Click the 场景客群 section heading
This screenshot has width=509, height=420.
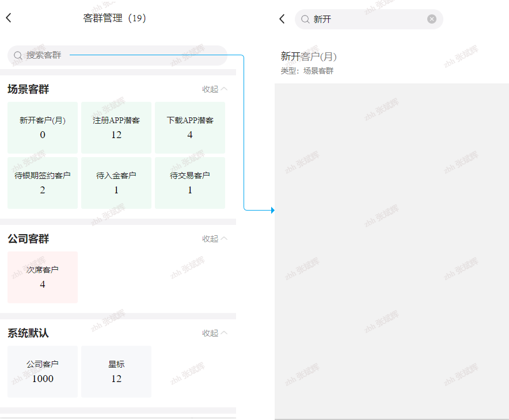pos(28,89)
